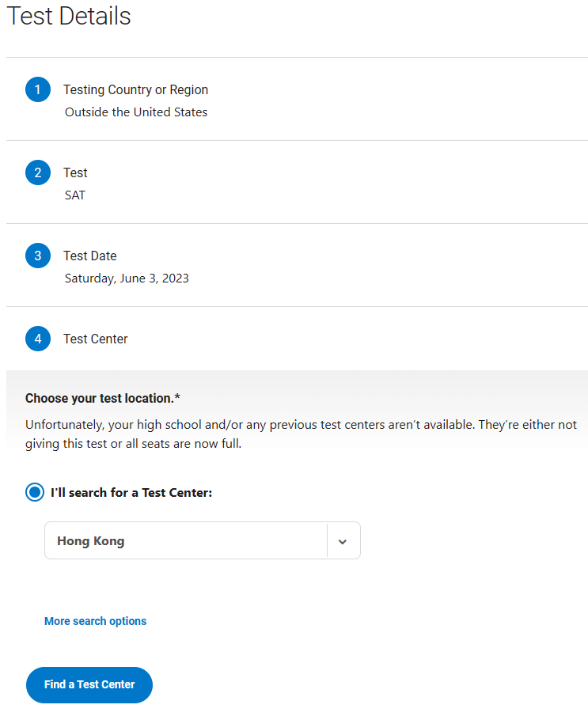This screenshot has height=716, width=588.
Task: Click the Test Details page title
Action: (69, 16)
